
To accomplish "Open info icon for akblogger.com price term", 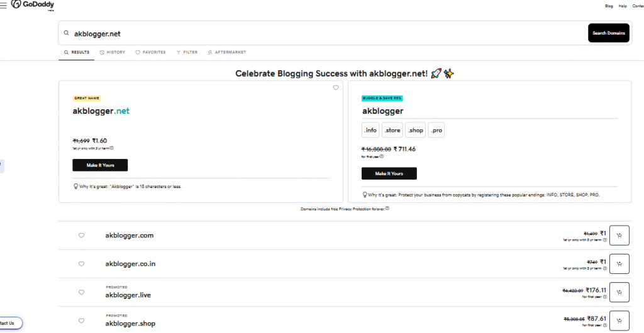I will pyautogui.click(x=605, y=240).
